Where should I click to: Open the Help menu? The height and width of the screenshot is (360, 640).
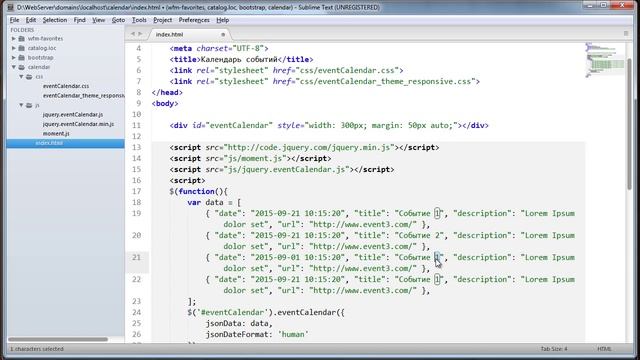222,20
